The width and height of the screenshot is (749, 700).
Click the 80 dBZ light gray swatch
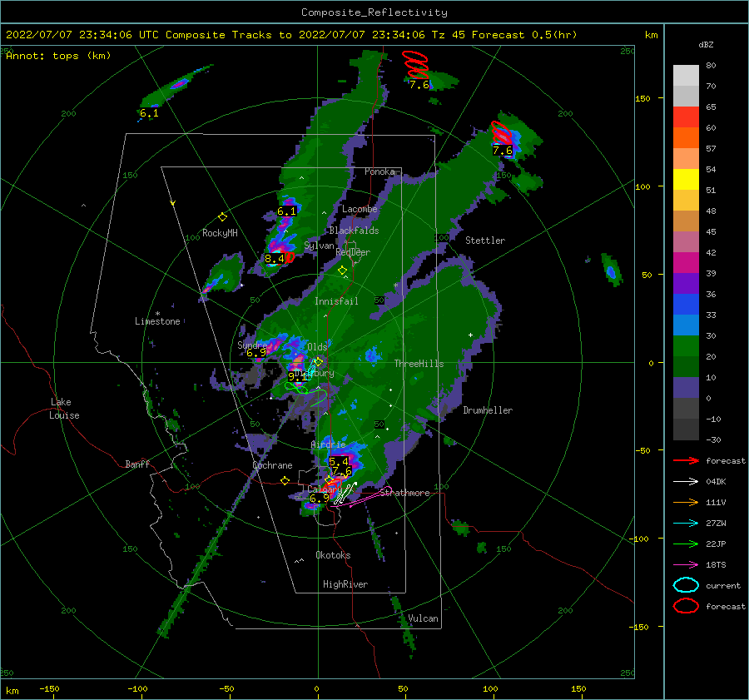[686, 76]
